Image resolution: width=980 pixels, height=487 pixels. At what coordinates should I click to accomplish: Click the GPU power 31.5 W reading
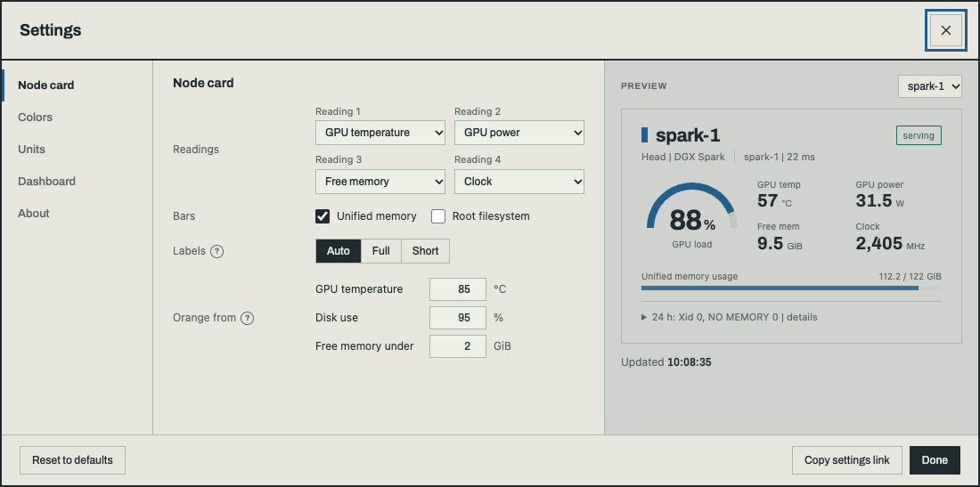[x=880, y=194]
